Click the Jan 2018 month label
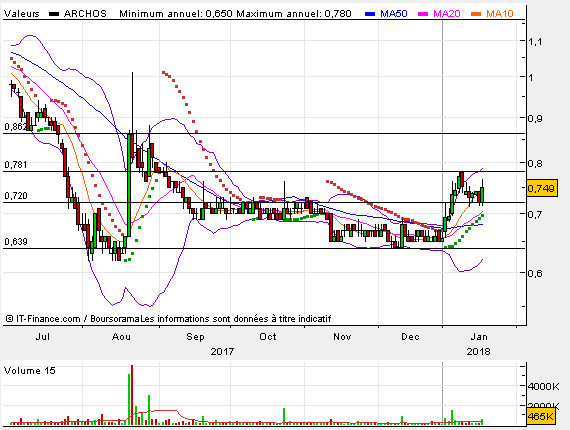The image size is (570, 430). click(x=479, y=337)
